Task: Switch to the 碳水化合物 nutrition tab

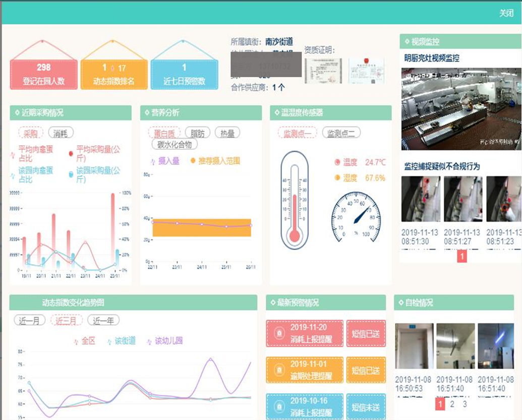Action: (x=175, y=144)
